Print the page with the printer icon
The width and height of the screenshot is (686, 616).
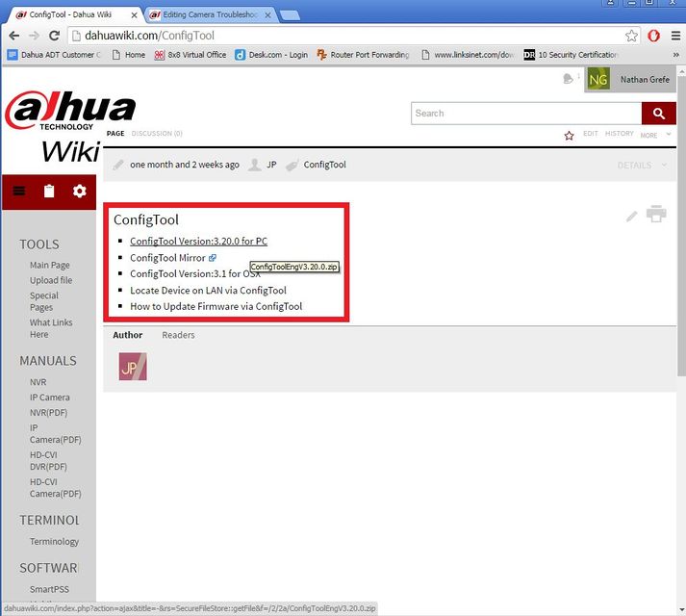(656, 214)
